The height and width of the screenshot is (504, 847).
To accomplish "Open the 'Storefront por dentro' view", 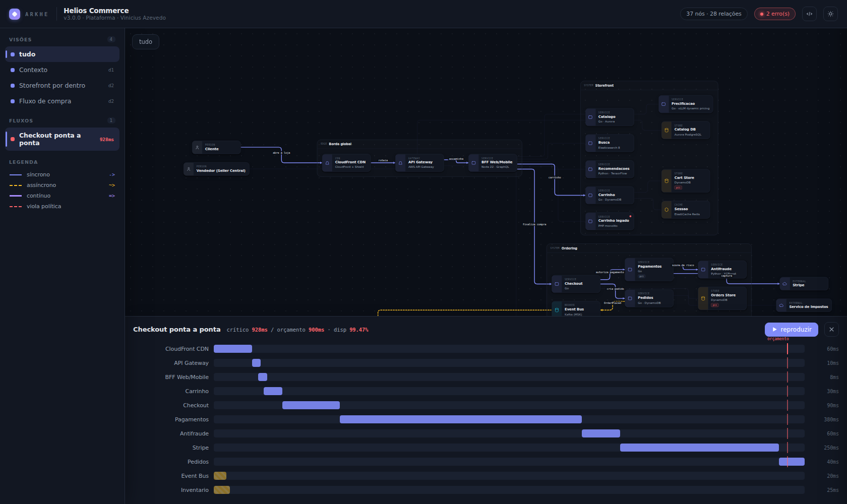I will pos(63,86).
